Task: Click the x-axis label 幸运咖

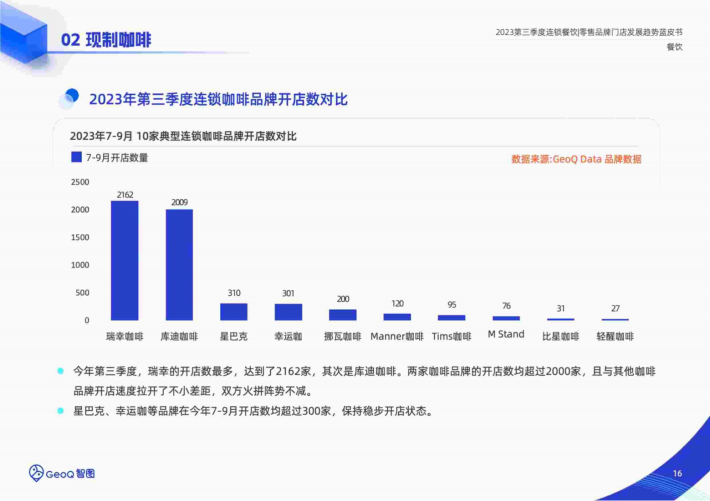Action: click(x=288, y=337)
